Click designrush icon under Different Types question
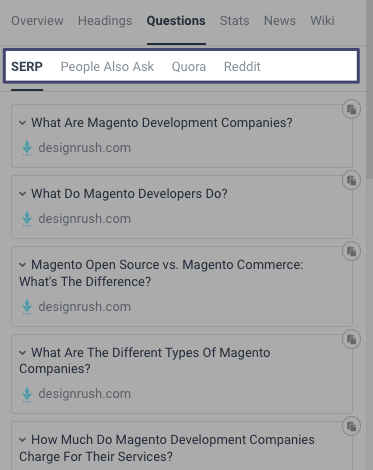This screenshot has width=373, height=470. [x=27, y=394]
